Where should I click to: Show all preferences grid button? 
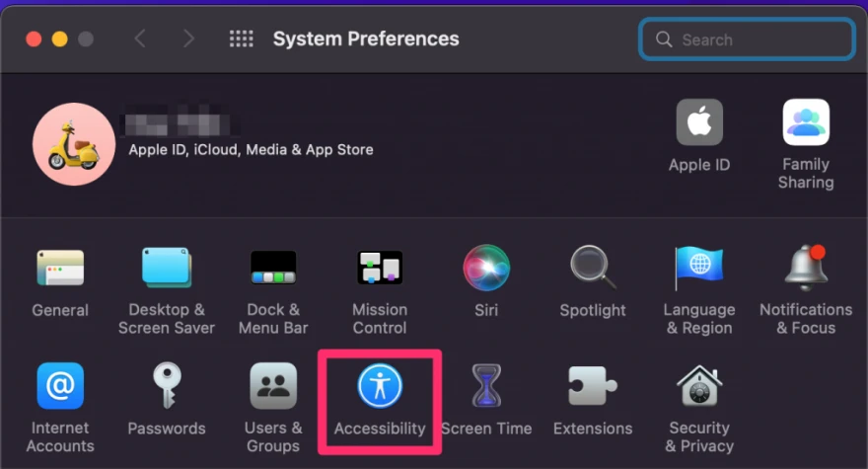click(241, 39)
